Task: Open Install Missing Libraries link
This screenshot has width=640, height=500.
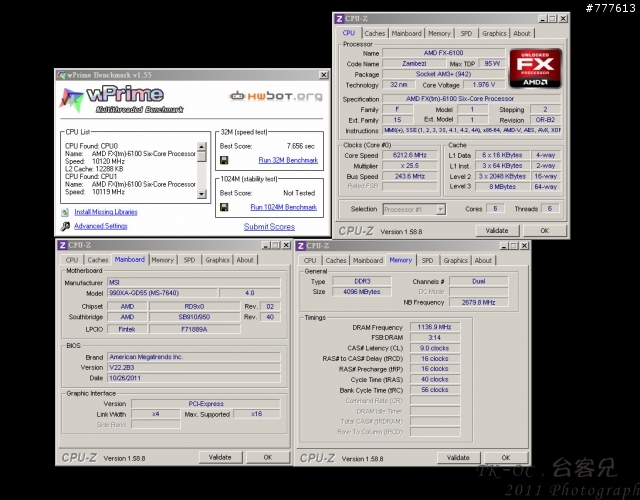Action: point(106,212)
